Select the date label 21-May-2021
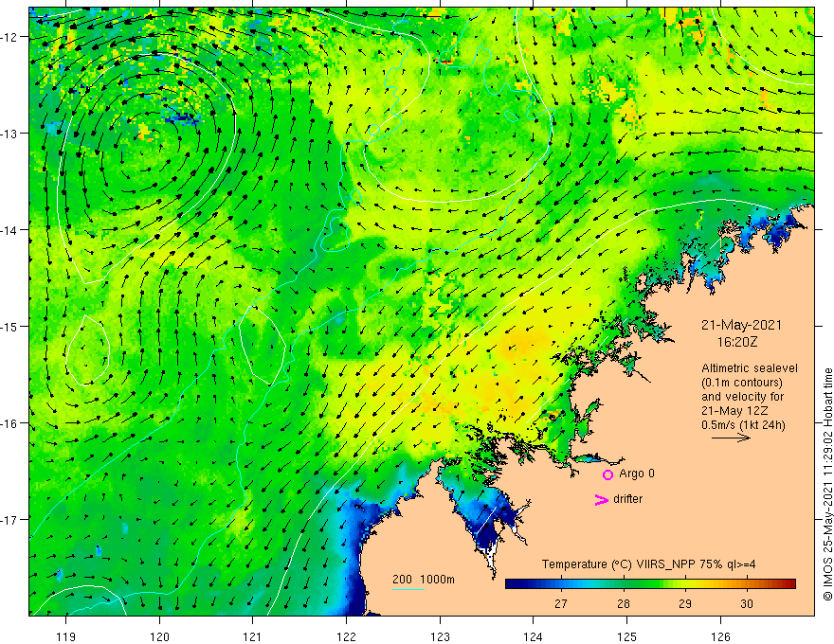Viewport: 834px width, 644px height. click(741, 325)
